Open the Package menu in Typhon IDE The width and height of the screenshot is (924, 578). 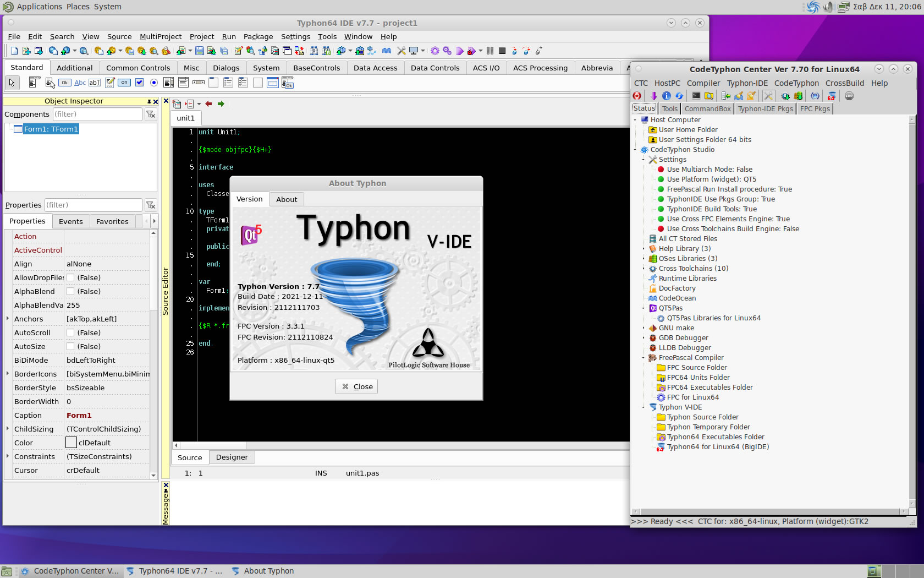tap(258, 36)
